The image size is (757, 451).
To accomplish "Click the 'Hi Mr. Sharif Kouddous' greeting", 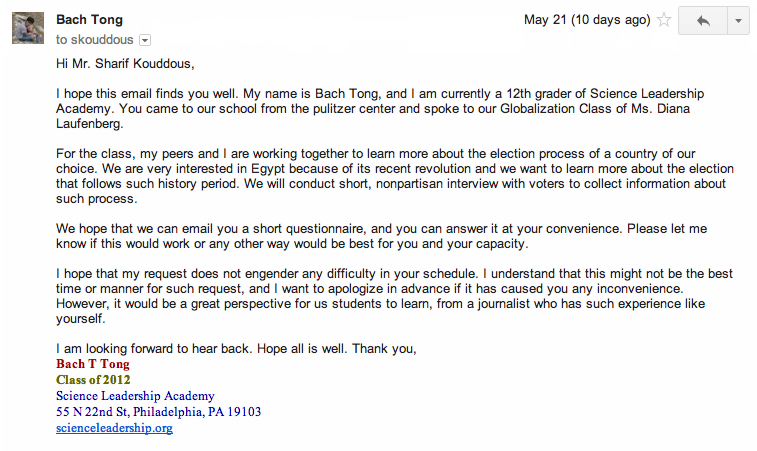I will [x=140, y=64].
